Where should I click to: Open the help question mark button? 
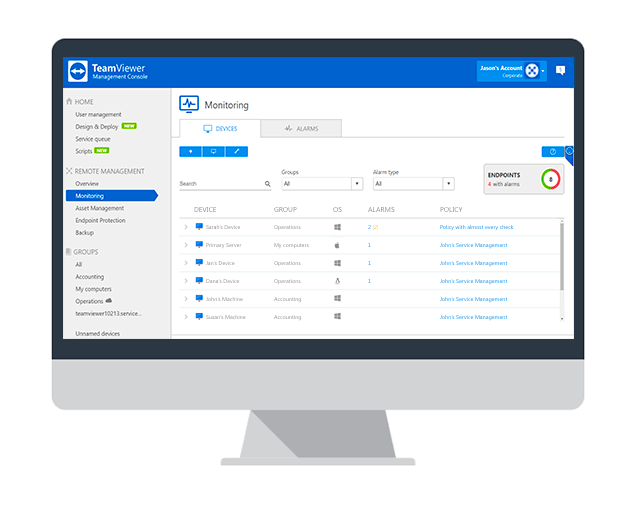[552, 152]
